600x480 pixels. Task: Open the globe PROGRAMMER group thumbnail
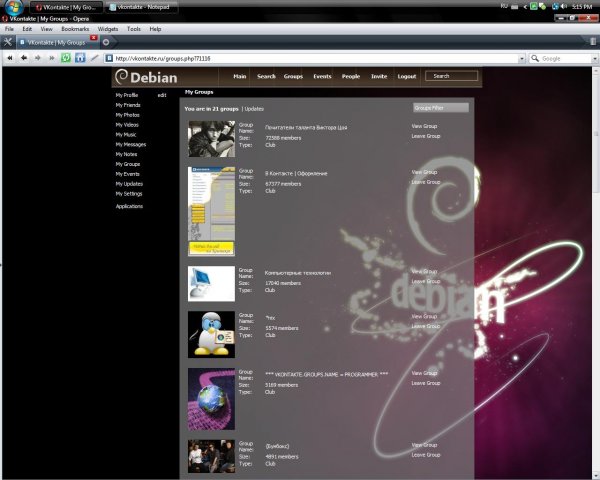pos(211,399)
